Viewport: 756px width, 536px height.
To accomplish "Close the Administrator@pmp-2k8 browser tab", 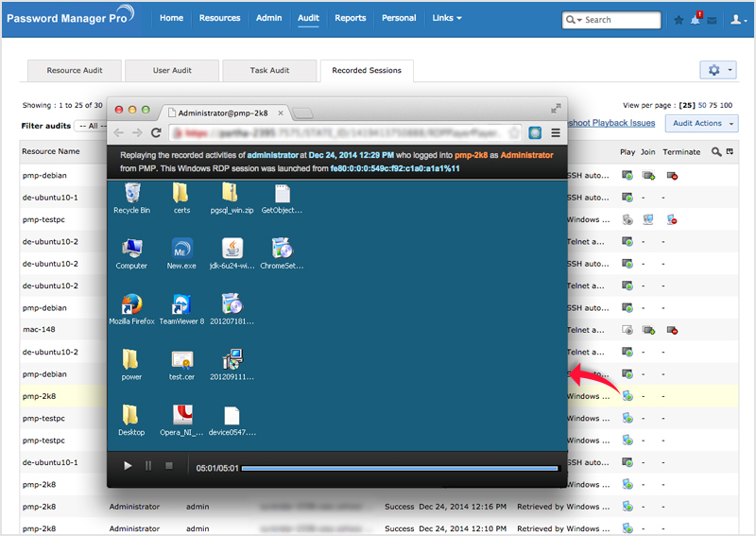I will 281,112.
